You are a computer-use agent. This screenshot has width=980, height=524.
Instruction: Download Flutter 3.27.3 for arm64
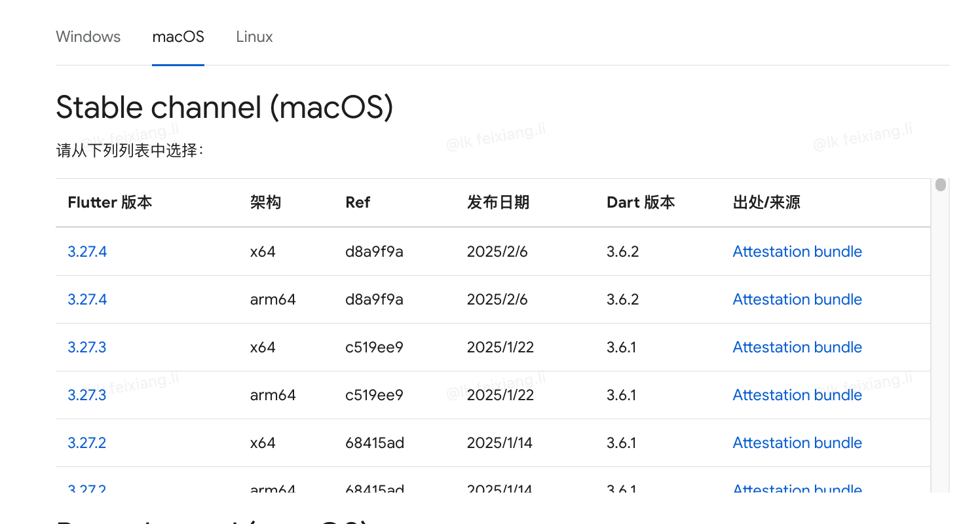tap(87, 395)
